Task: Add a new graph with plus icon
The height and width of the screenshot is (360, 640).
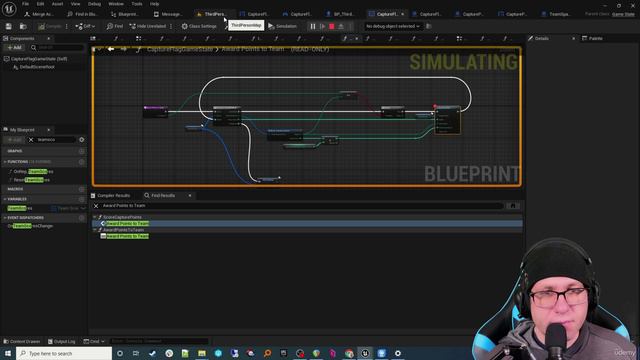Action: (82, 151)
